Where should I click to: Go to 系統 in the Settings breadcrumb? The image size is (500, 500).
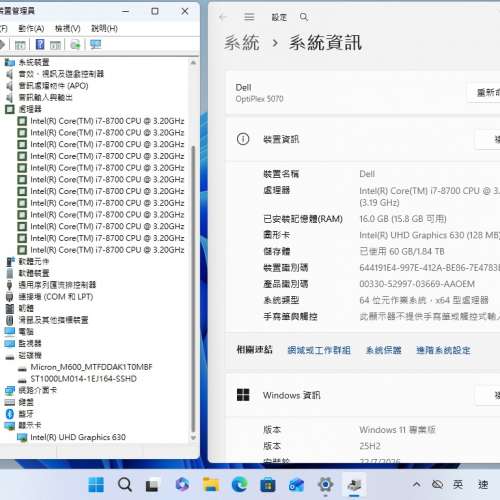click(x=241, y=43)
